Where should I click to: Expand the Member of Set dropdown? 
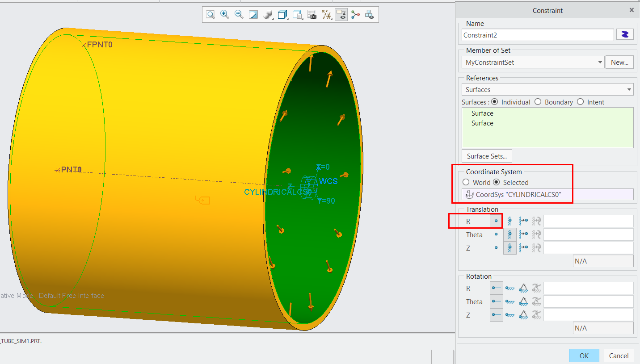[600, 62]
